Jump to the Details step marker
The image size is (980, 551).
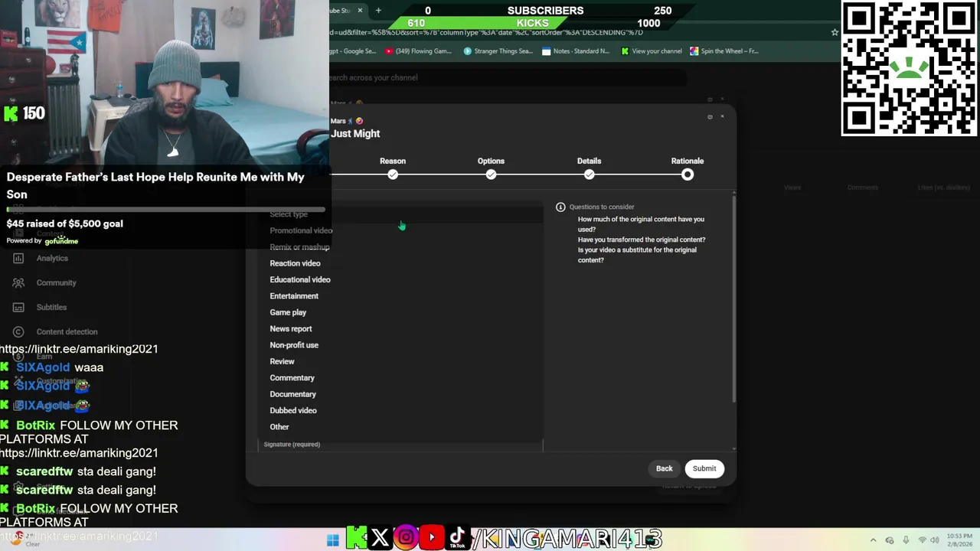[589, 174]
